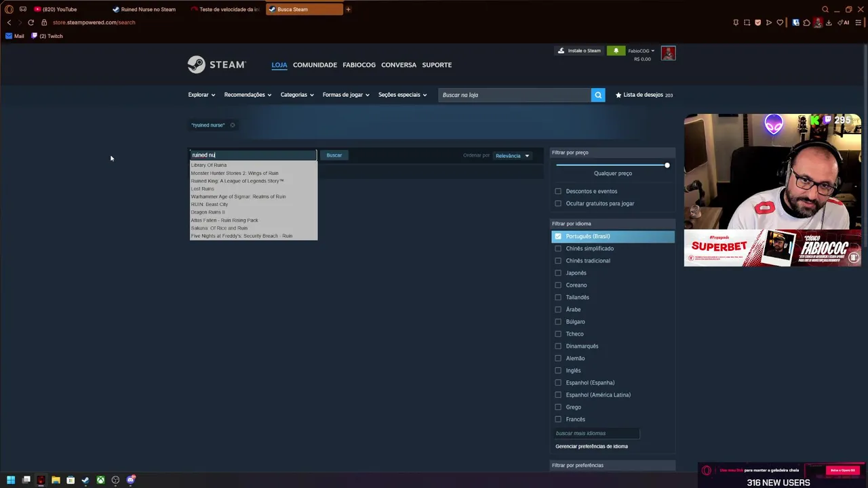Click the blue store search magnifier button
Screen dimensions: 868x488
(x=598, y=95)
